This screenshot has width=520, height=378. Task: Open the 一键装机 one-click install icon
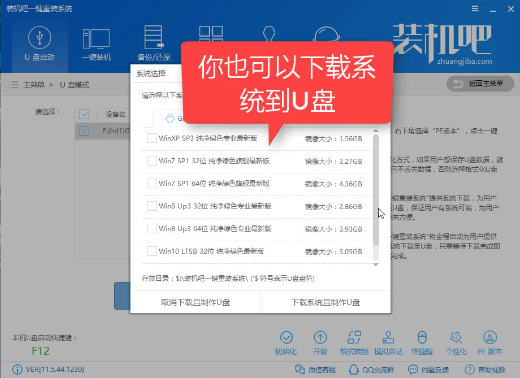pyautogui.click(x=96, y=44)
